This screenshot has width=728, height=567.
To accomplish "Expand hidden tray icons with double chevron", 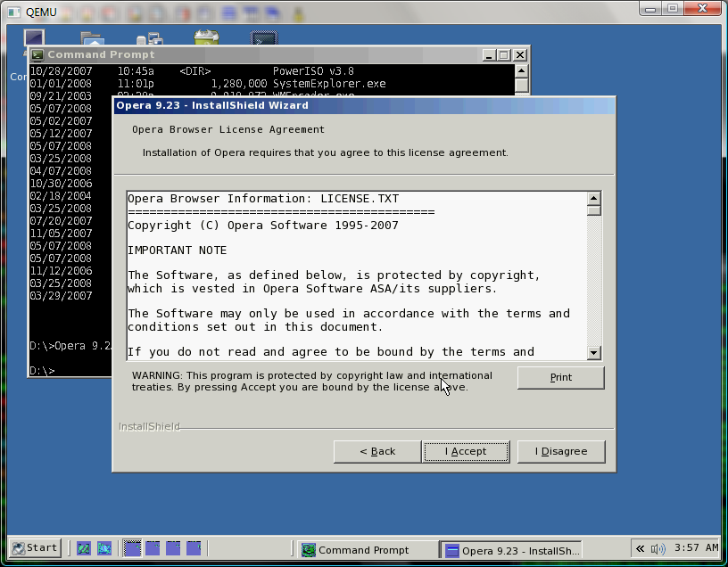I will point(641,549).
